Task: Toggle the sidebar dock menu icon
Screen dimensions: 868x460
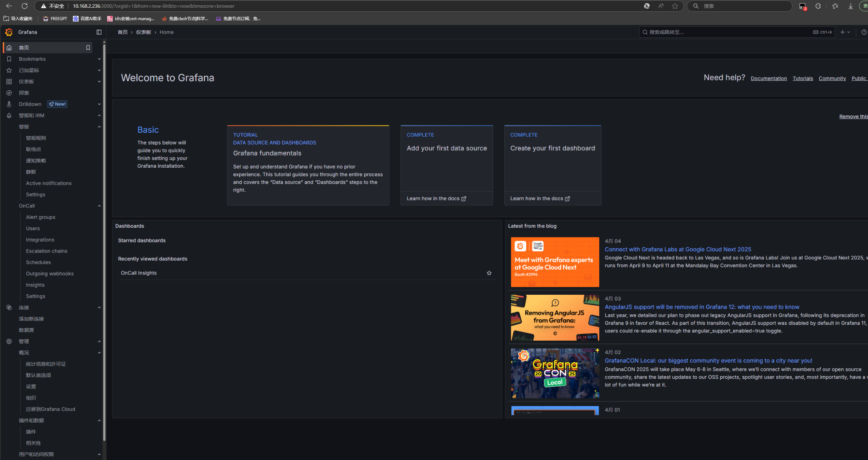Action: [x=99, y=32]
